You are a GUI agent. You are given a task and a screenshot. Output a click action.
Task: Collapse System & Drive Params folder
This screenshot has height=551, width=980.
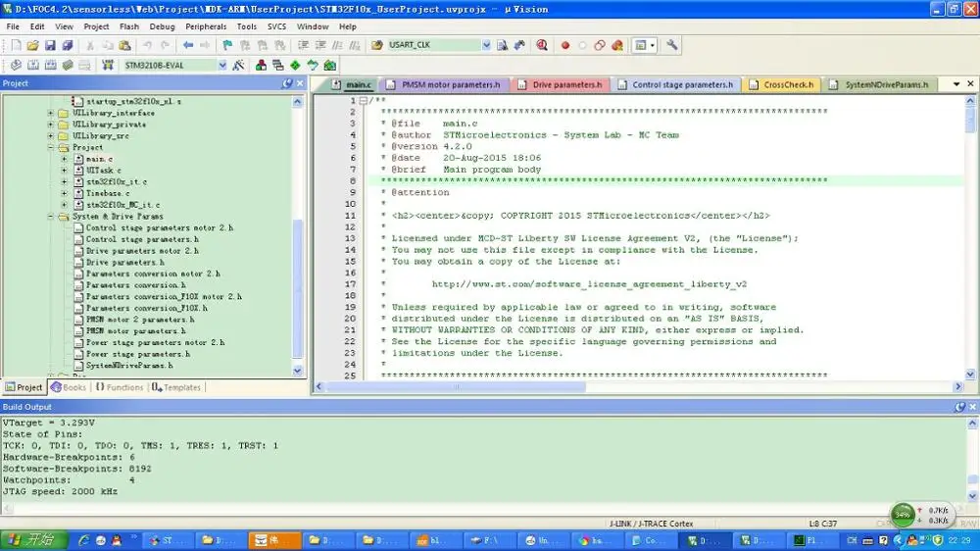51,217
